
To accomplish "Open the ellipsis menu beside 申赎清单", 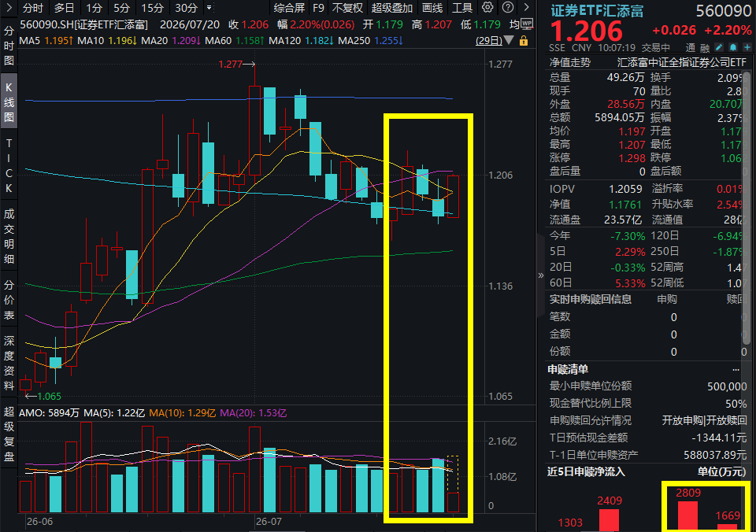I will pyautogui.click(x=736, y=370).
